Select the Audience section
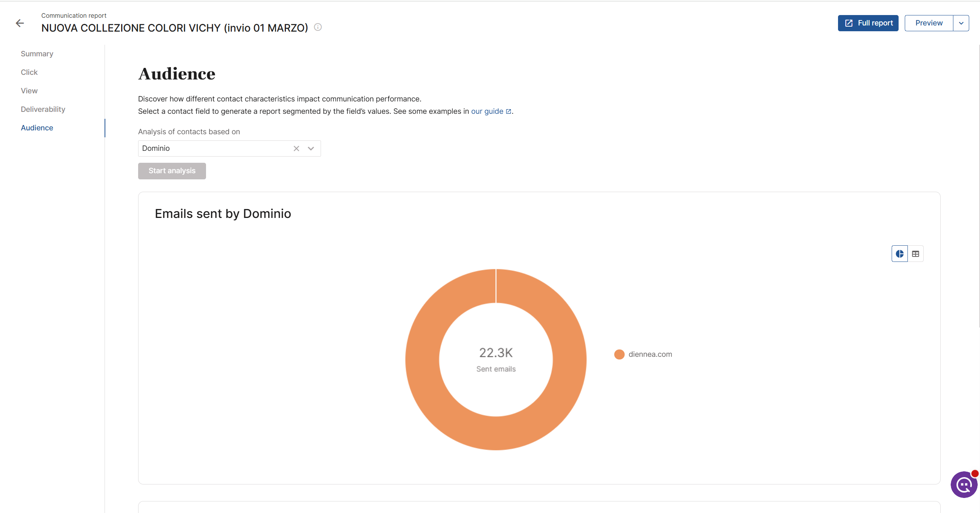 click(x=37, y=128)
